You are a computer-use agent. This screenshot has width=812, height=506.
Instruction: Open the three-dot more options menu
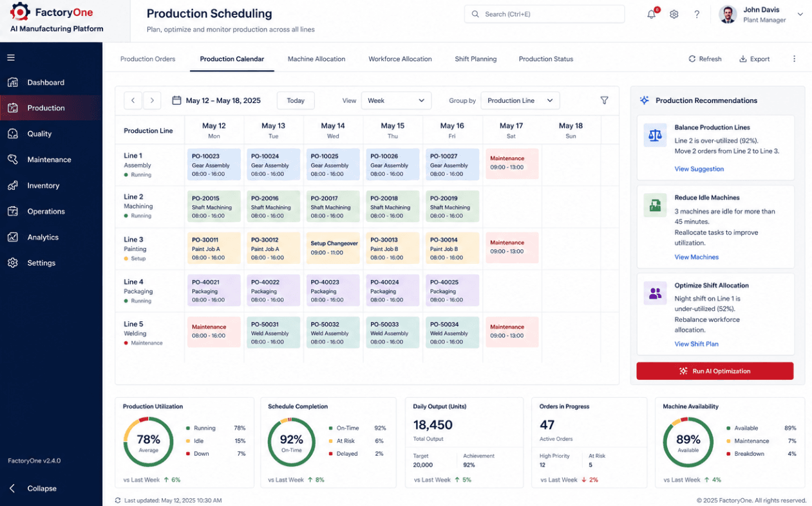coord(794,59)
